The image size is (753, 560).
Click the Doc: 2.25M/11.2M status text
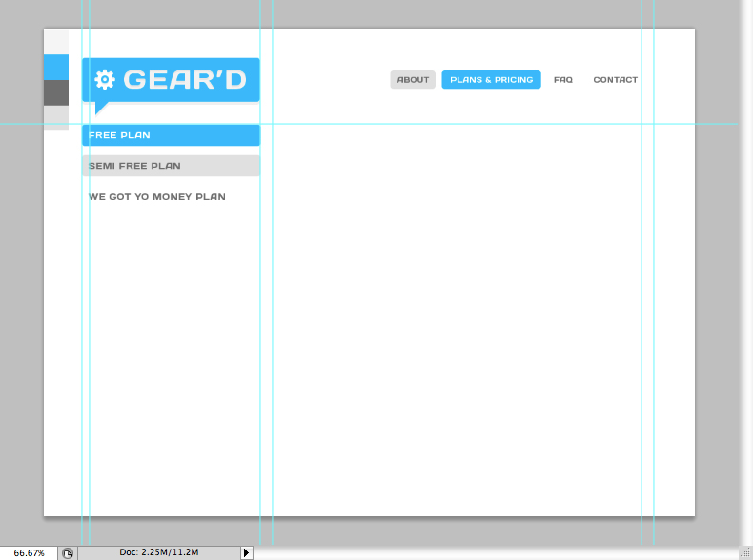pyautogui.click(x=159, y=552)
